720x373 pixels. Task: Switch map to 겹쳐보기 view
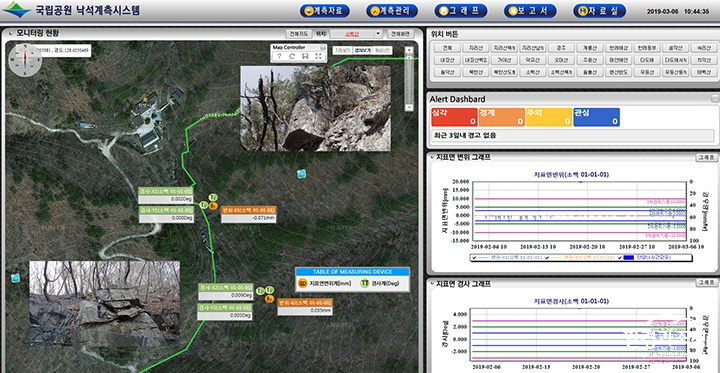point(362,51)
